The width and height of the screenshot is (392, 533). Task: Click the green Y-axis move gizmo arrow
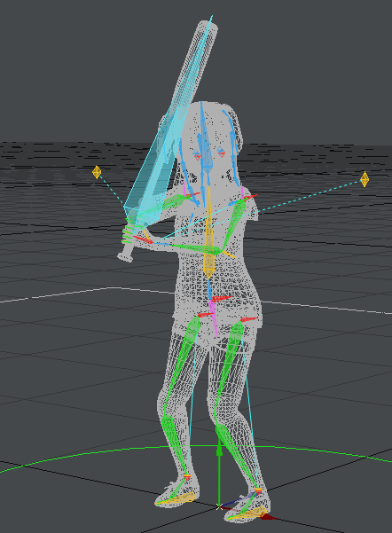click(x=219, y=476)
